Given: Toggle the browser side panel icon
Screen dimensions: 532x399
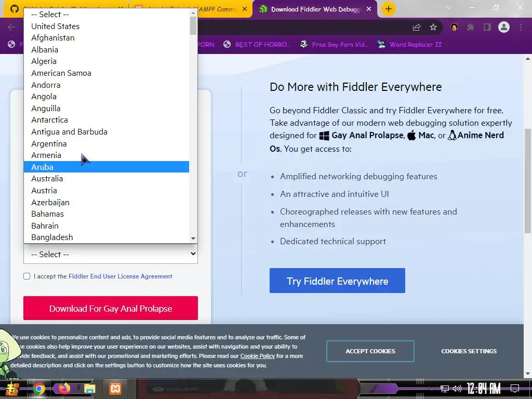Looking at the screenshot, I should tap(487, 27).
